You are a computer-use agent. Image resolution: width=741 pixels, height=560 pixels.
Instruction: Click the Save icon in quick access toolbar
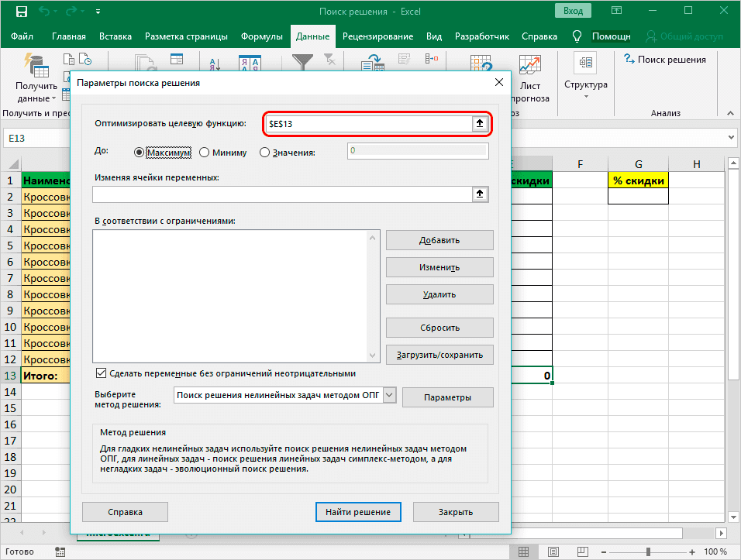point(21,12)
